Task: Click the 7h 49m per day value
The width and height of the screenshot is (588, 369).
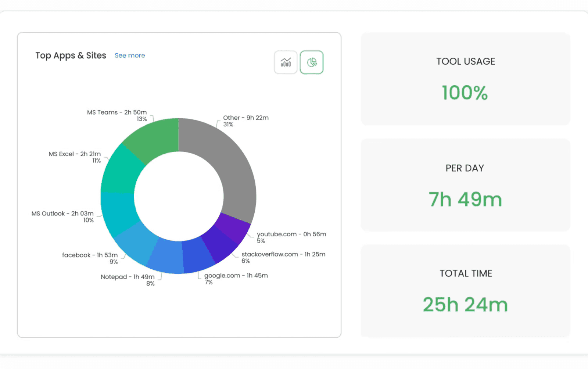Action: (465, 200)
